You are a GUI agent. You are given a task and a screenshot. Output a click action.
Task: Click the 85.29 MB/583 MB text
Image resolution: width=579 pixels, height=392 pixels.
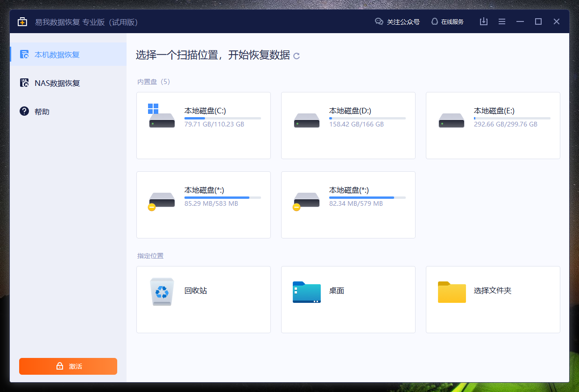211,203
